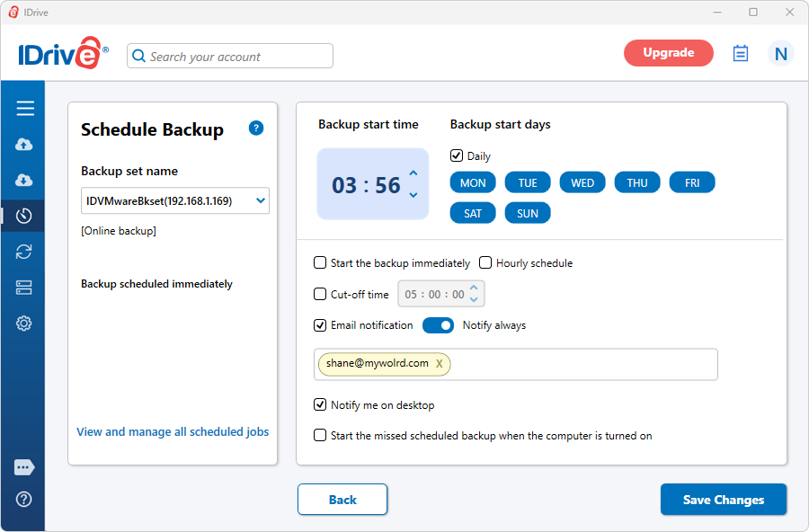Open the N account profile menu
The height and width of the screenshot is (532, 809).
(x=780, y=54)
